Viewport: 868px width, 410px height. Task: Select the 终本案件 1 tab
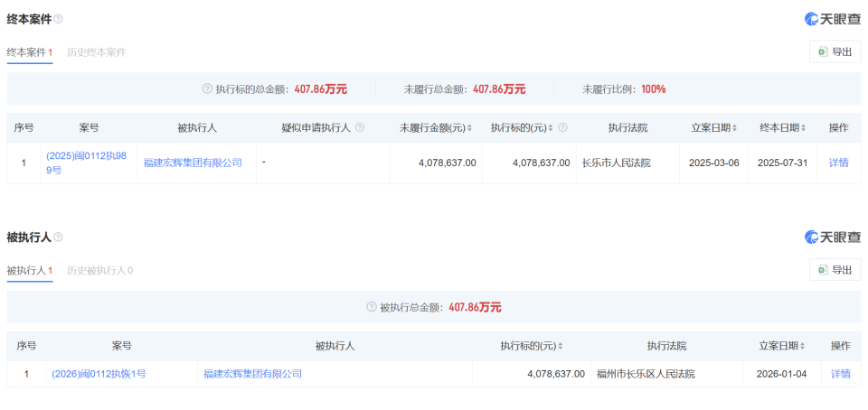point(30,53)
